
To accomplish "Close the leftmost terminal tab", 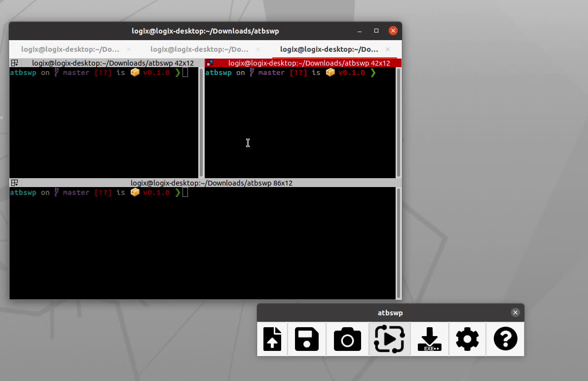I will pyautogui.click(x=129, y=49).
